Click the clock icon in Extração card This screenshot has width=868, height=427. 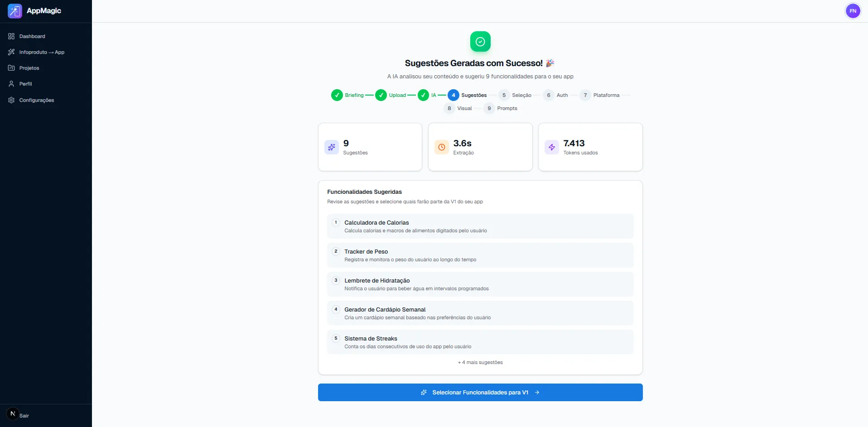click(x=441, y=147)
